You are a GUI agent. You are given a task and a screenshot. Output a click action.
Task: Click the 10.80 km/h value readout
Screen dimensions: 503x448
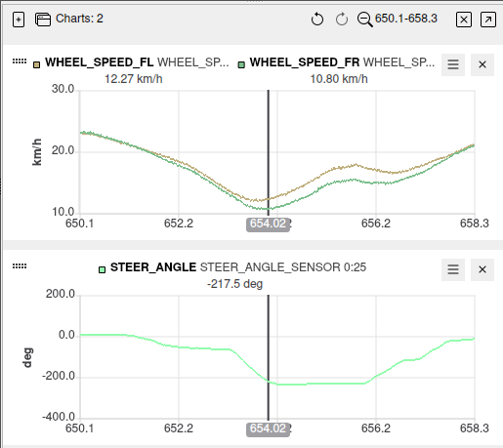tap(339, 79)
